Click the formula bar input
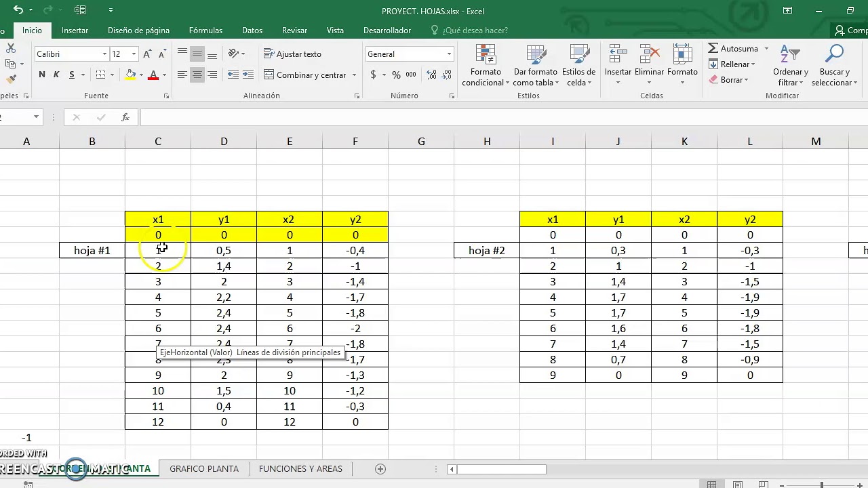This screenshot has width=868, height=488. (x=503, y=117)
